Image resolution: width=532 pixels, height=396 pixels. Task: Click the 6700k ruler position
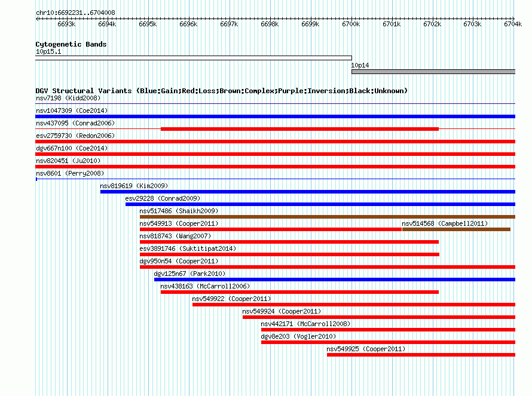click(x=351, y=24)
